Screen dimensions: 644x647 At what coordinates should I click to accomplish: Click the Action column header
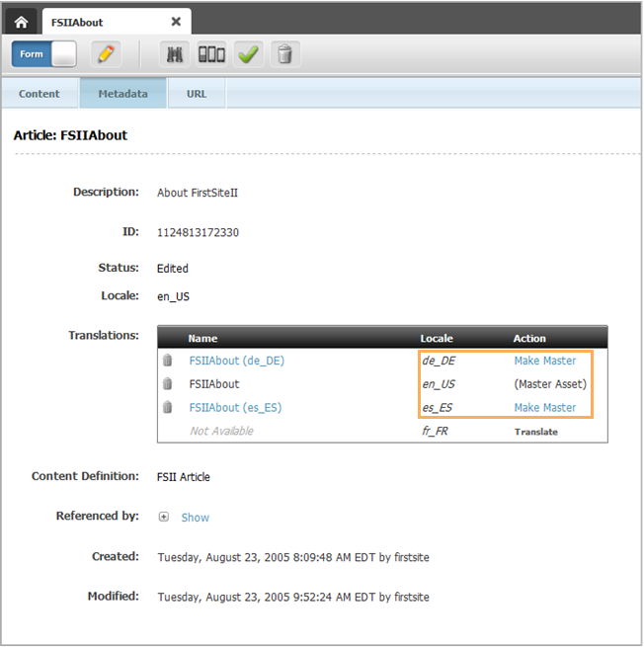click(529, 339)
